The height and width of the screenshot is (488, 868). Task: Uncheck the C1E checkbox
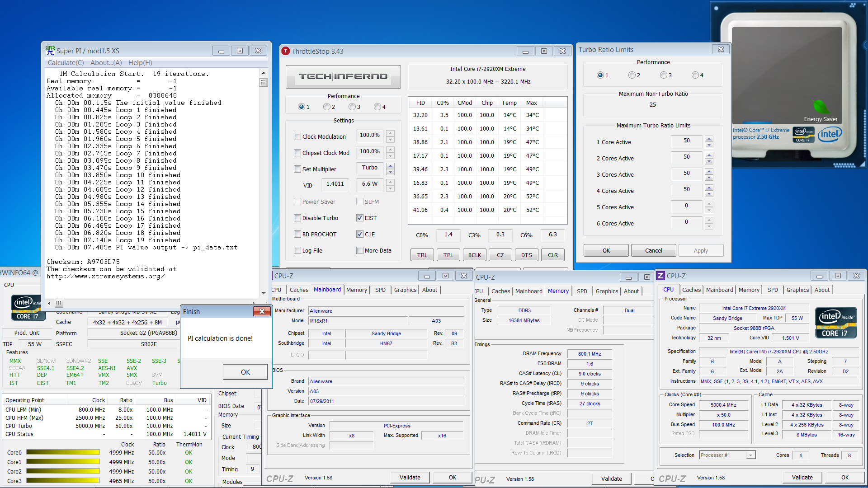tap(360, 234)
